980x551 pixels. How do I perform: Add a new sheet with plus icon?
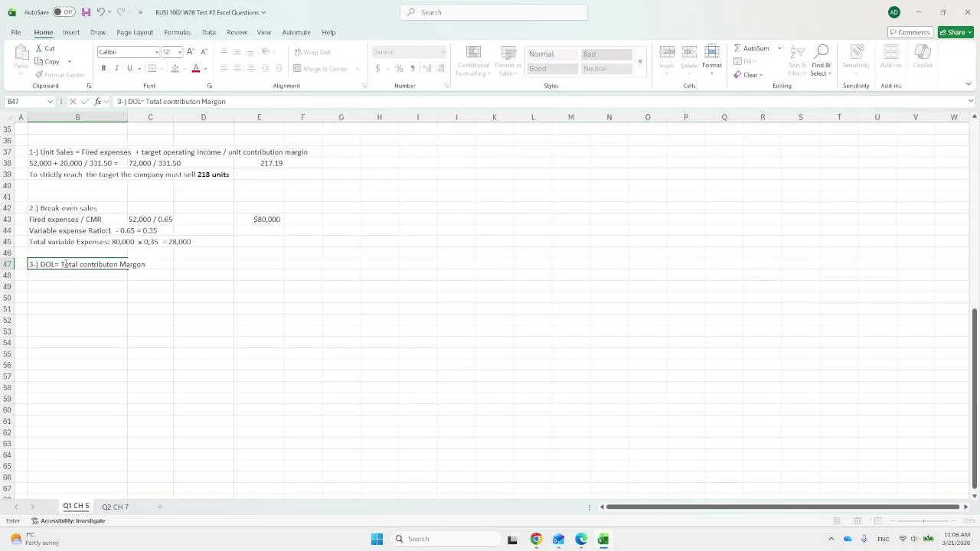pyautogui.click(x=159, y=507)
